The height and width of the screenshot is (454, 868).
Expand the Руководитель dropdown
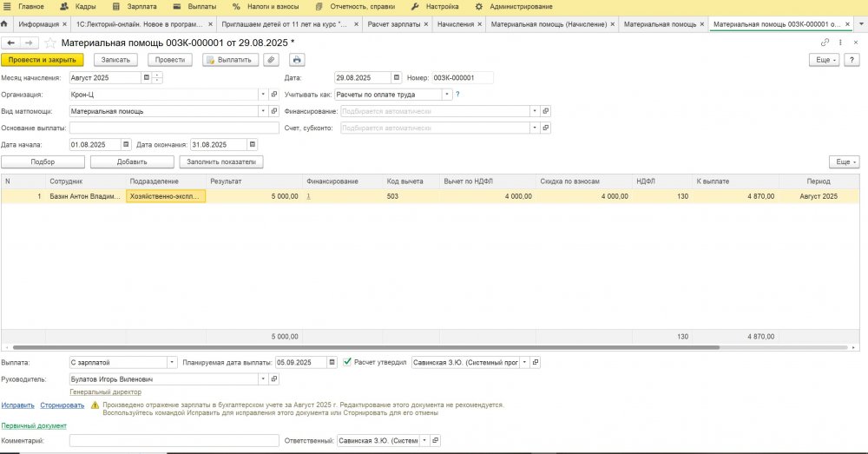pos(262,379)
